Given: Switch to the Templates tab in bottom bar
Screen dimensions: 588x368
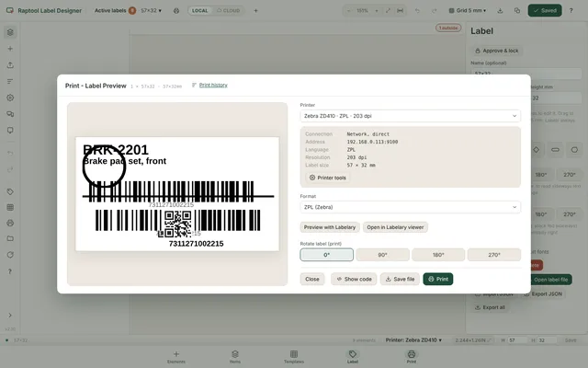Looking at the screenshot, I should (294, 357).
